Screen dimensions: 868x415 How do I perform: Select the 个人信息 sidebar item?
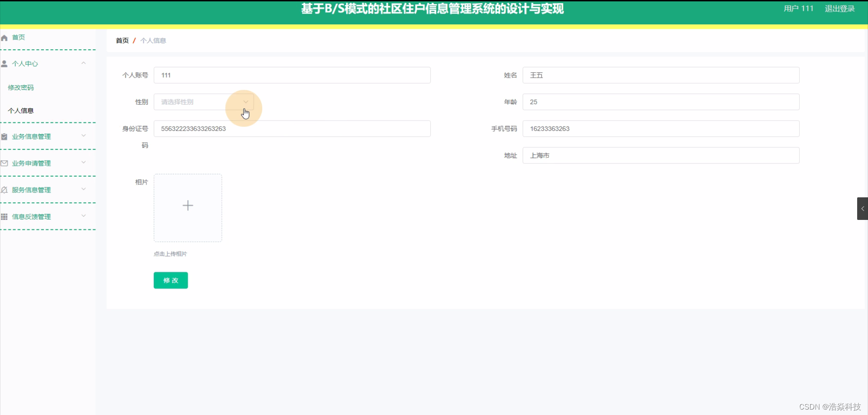coord(20,110)
